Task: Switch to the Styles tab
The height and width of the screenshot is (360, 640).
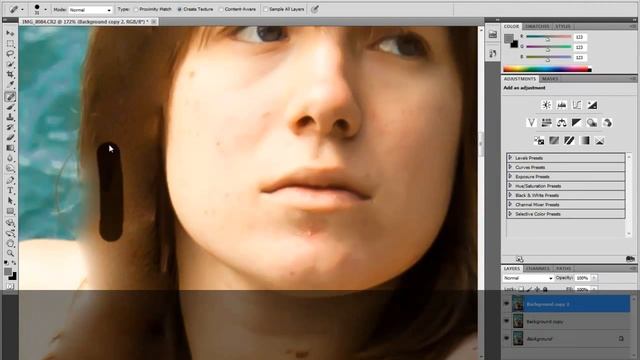Action: point(562,26)
